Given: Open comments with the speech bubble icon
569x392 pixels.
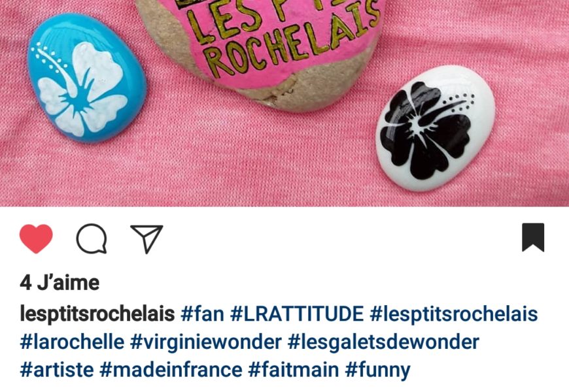Looking at the screenshot, I should tap(92, 238).
